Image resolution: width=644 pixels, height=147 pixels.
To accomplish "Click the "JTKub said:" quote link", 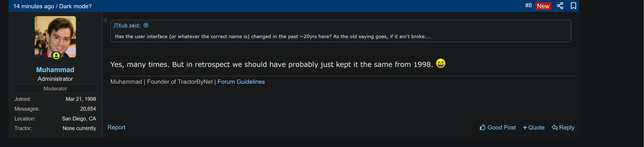I will 127,25.
